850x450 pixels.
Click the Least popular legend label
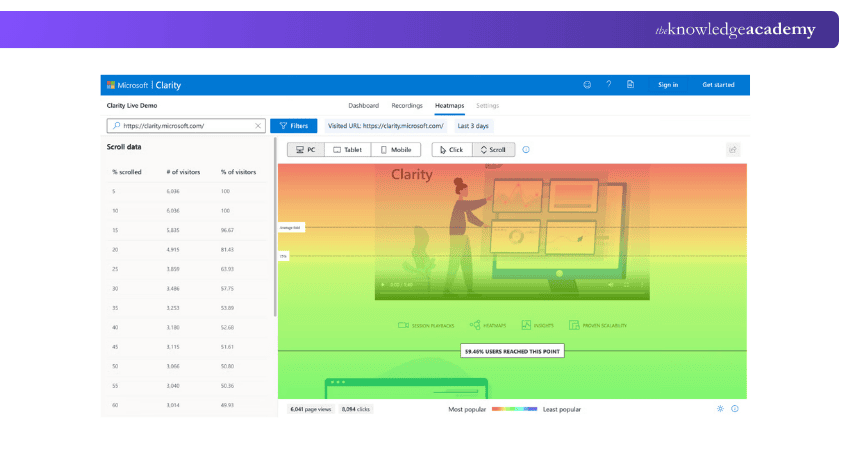562,409
